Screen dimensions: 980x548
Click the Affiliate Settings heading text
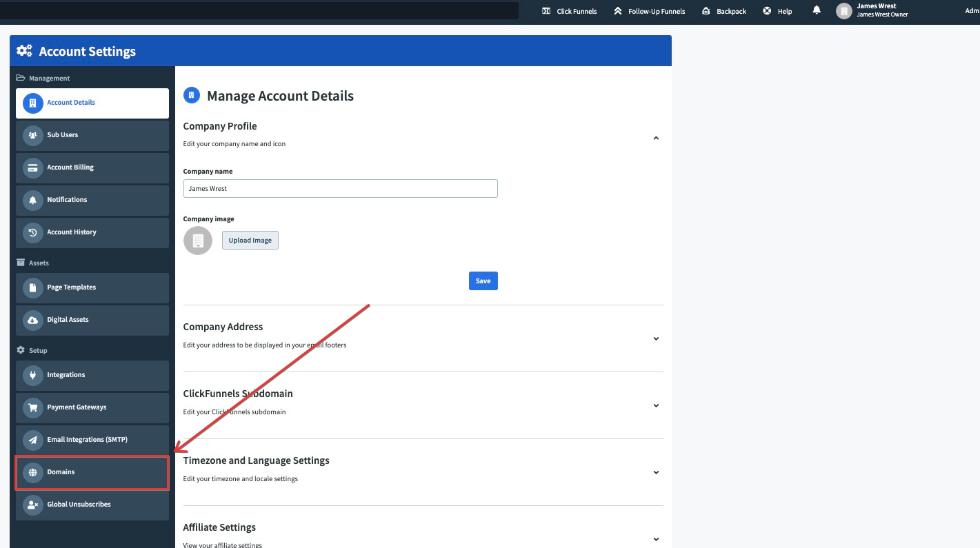tap(219, 527)
